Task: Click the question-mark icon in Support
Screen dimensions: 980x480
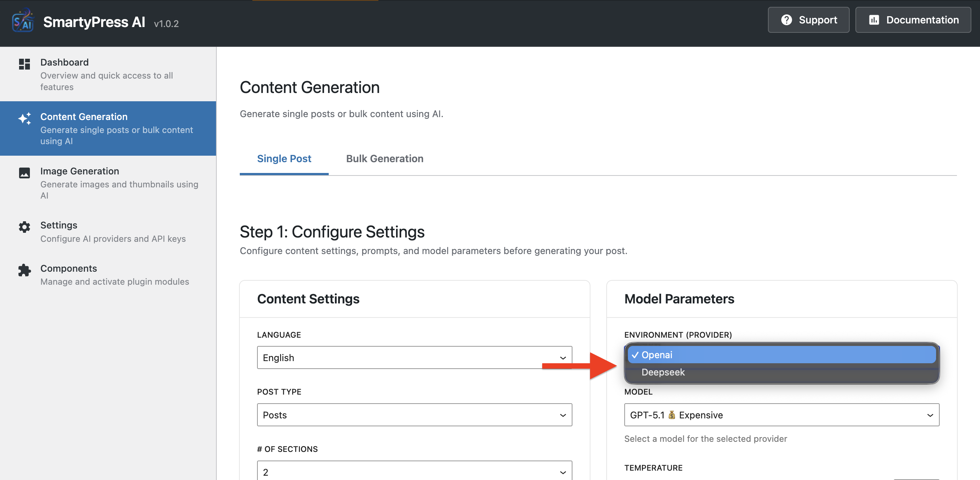Action: tap(787, 20)
